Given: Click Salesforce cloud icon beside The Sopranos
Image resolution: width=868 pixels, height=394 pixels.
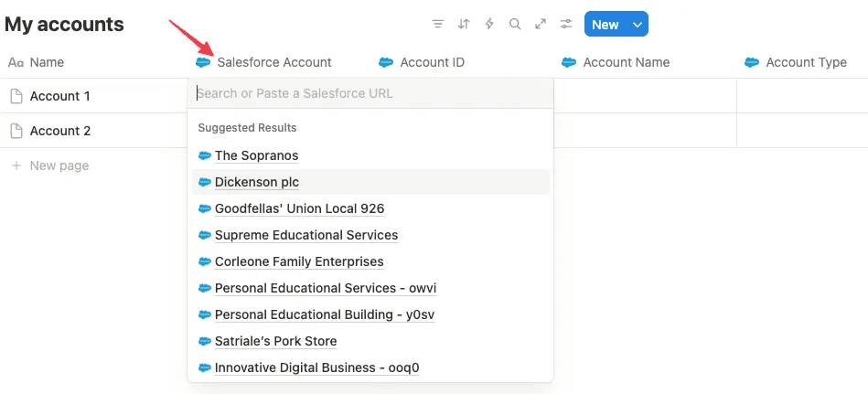Looking at the screenshot, I should pyautogui.click(x=205, y=156).
